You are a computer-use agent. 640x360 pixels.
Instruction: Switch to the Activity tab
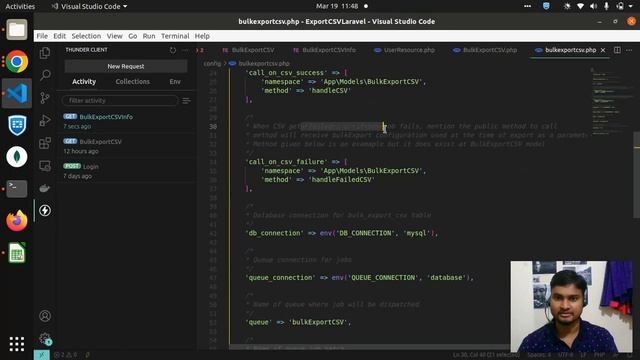[x=84, y=82]
